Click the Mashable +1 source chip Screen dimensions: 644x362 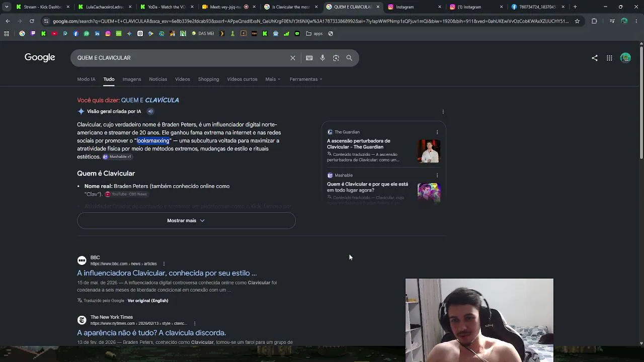coord(117,157)
